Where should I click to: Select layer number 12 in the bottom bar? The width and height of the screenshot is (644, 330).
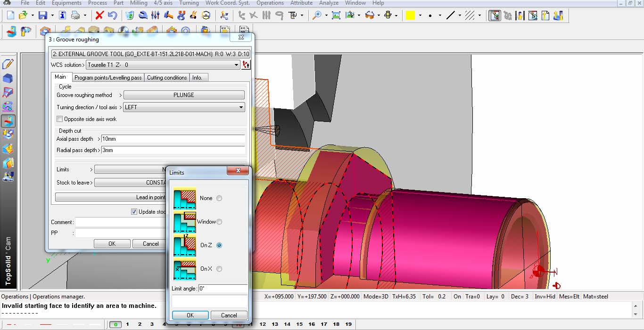point(263,324)
